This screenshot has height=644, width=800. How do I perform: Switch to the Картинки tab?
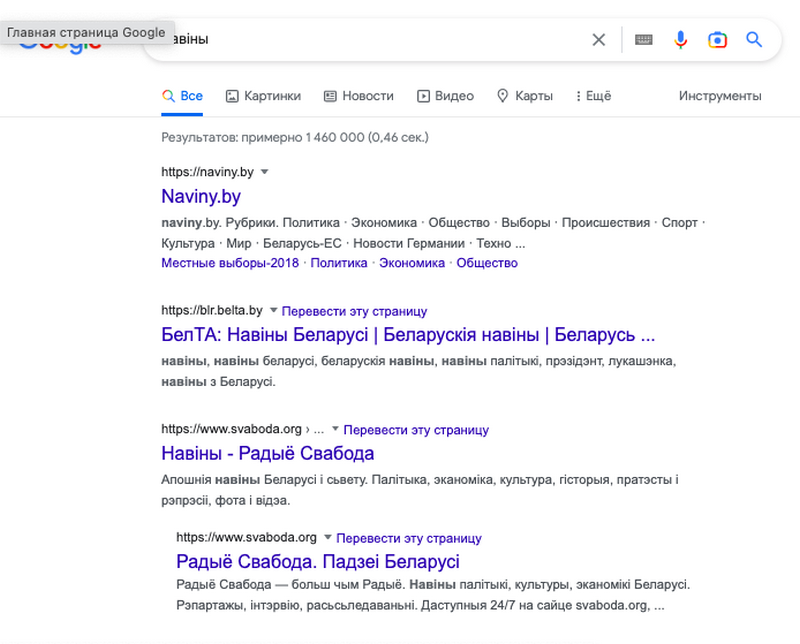tap(263, 96)
